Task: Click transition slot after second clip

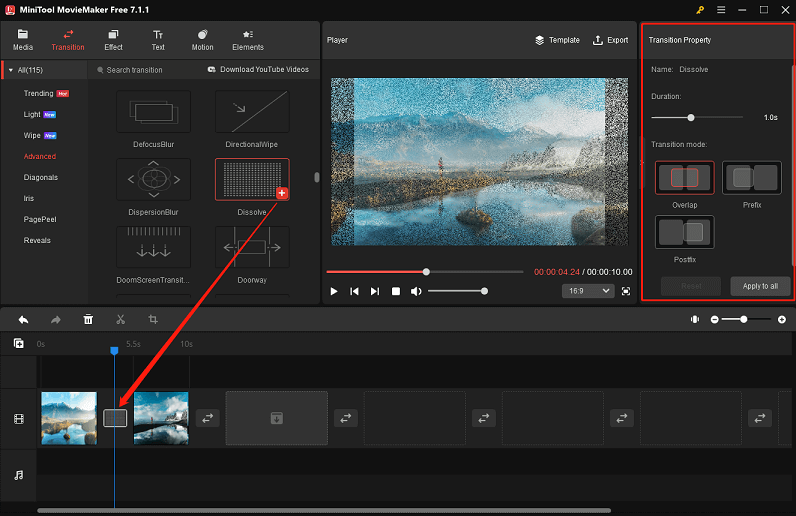Action: [208, 418]
